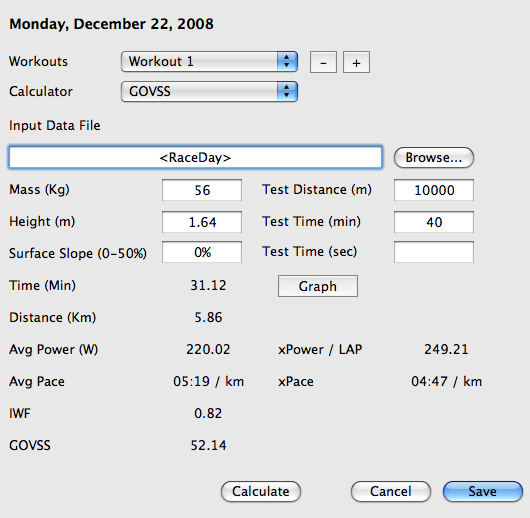Click the Browse... button
The image size is (530, 518).
(434, 157)
